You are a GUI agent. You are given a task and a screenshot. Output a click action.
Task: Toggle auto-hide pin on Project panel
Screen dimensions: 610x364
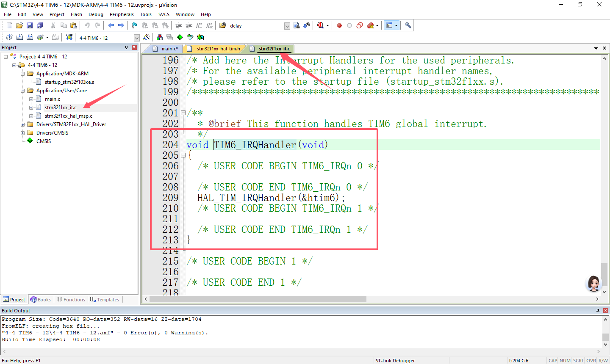click(126, 47)
